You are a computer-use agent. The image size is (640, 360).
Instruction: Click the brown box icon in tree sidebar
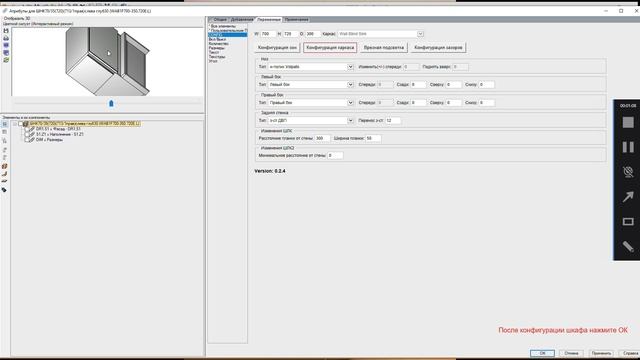[x=4, y=166]
